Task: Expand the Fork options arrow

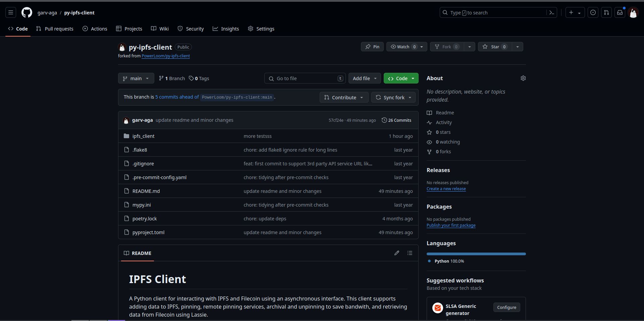Action: pyautogui.click(x=470, y=47)
